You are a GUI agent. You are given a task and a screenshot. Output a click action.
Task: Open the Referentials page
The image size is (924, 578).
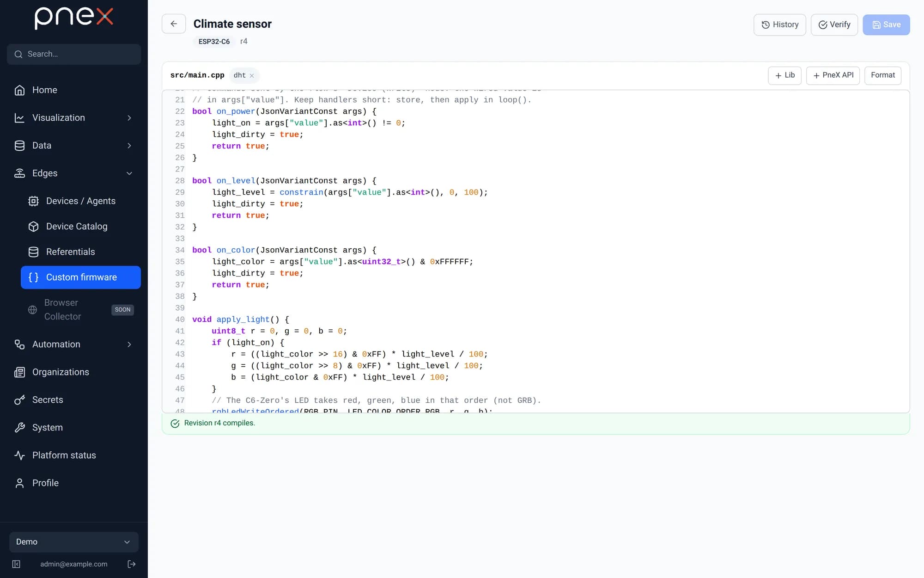pyautogui.click(x=81, y=252)
